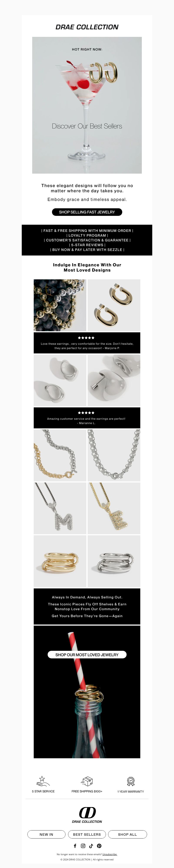The image size is (174, 868).
Task: Click Shop Our Most Loved Jewelry button
Action: (x=87, y=654)
